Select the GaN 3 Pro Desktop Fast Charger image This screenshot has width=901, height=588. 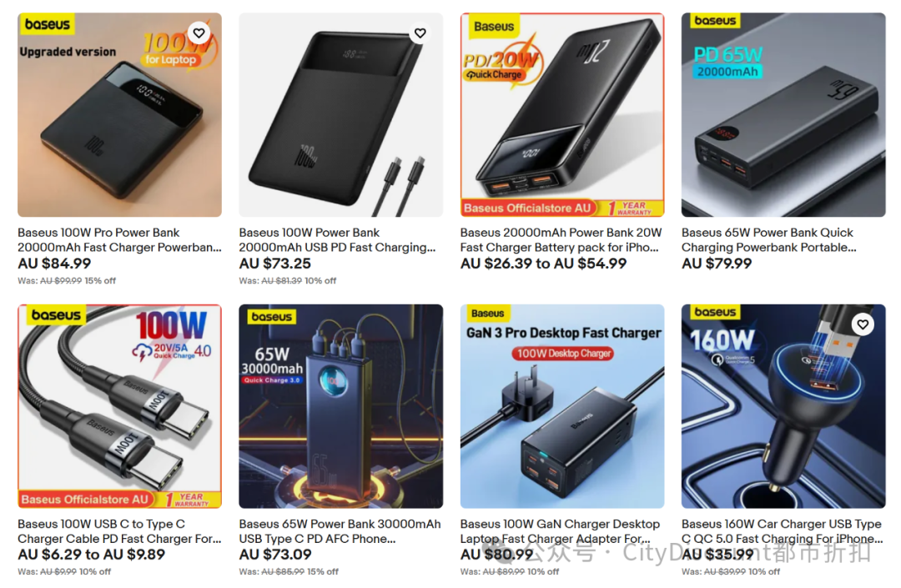(x=562, y=406)
